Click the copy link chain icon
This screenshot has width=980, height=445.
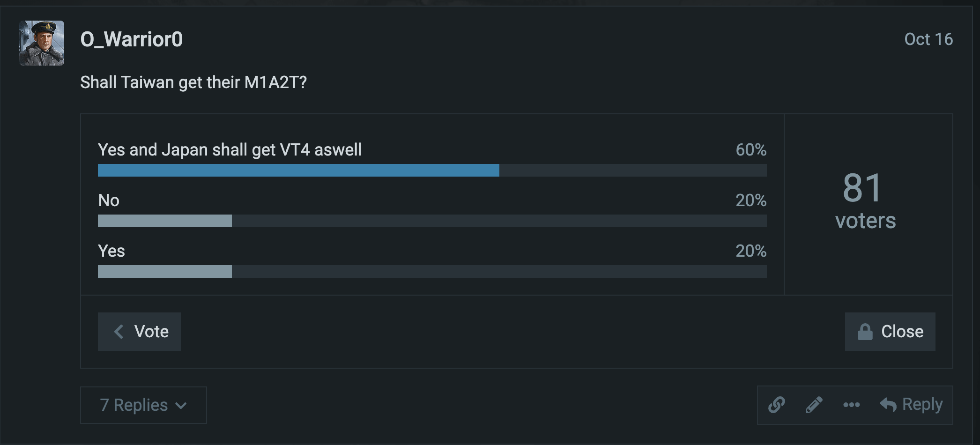(x=776, y=405)
